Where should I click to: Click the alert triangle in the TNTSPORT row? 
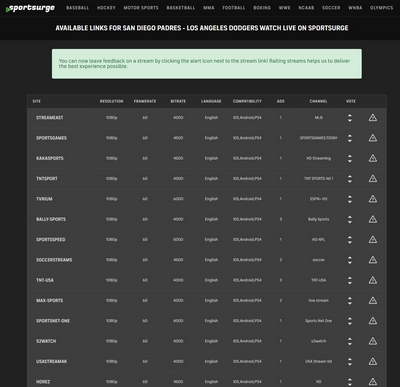click(x=373, y=179)
